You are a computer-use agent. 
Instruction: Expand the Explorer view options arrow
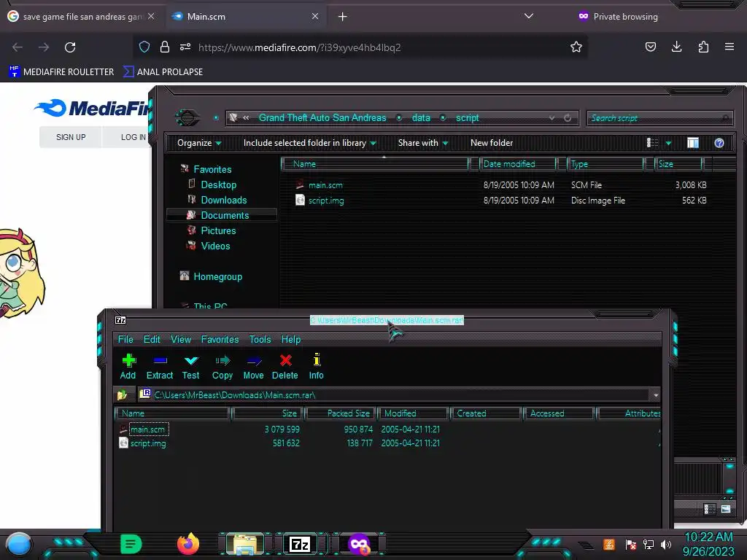tap(668, 143)
